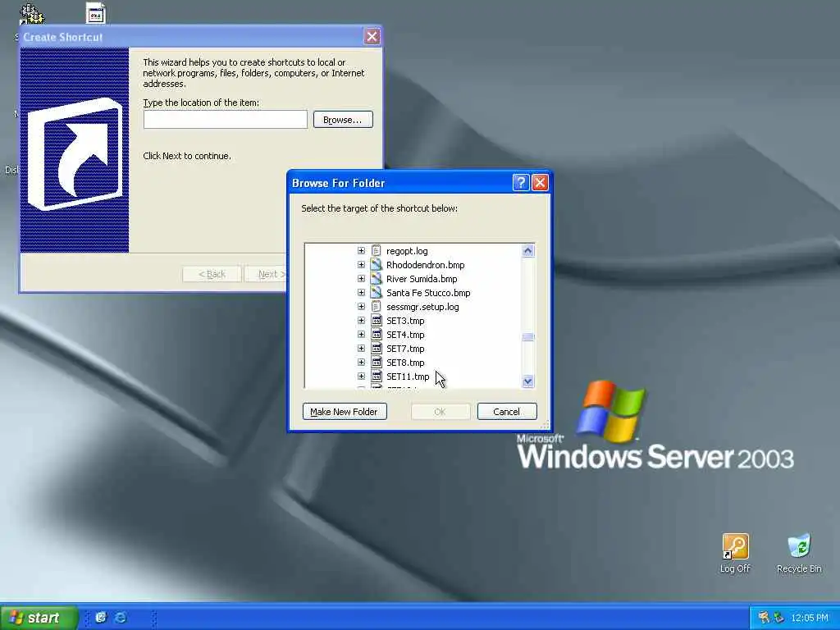Click the regopt.log file icon
This screenshot has width=840, height=630.
pyautogui.click(x=376, y=251)
